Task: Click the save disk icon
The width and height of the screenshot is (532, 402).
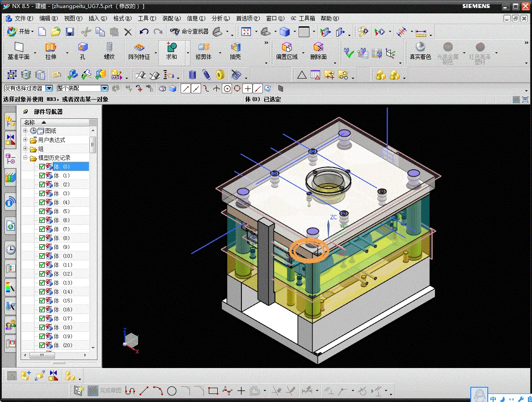Action: [x=70, y=32]
